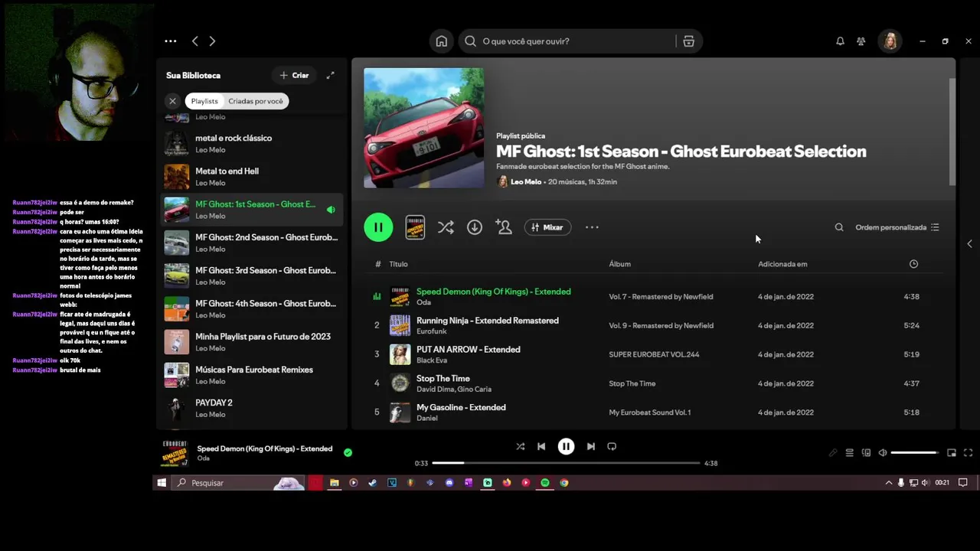
Task: Select the metal e rock clássico playlist
Action: 251,144
